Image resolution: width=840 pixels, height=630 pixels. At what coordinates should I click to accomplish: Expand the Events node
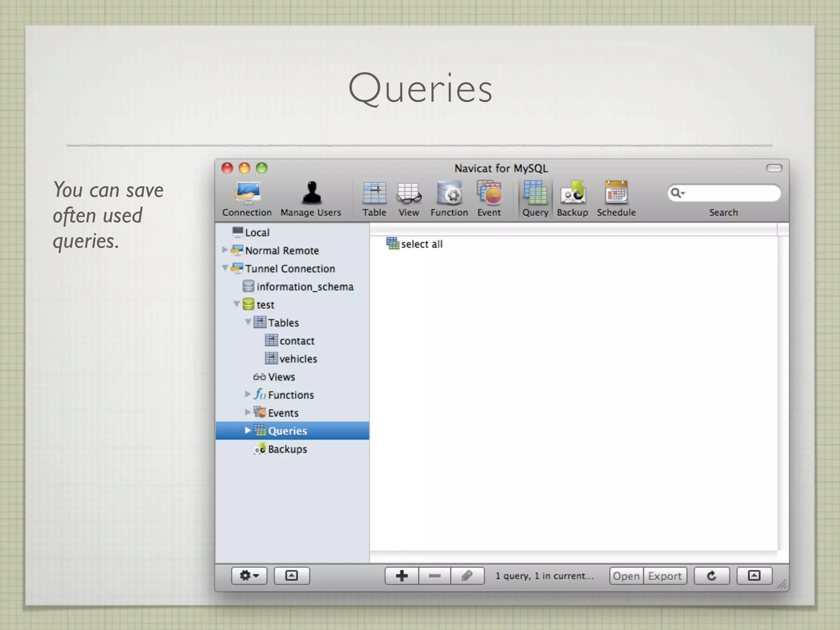(x=248, y=412)
